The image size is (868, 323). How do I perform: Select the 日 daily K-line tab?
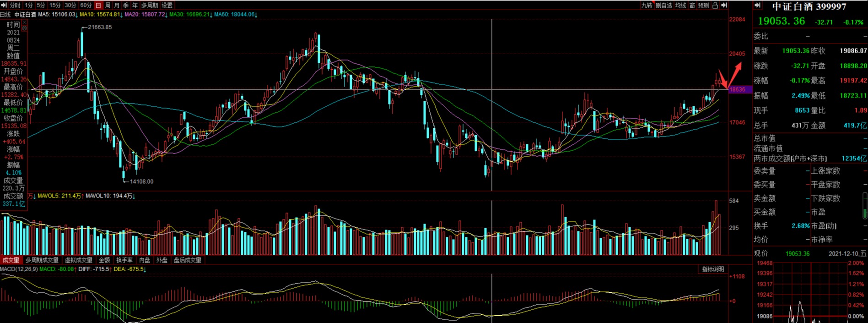(98, 5)
